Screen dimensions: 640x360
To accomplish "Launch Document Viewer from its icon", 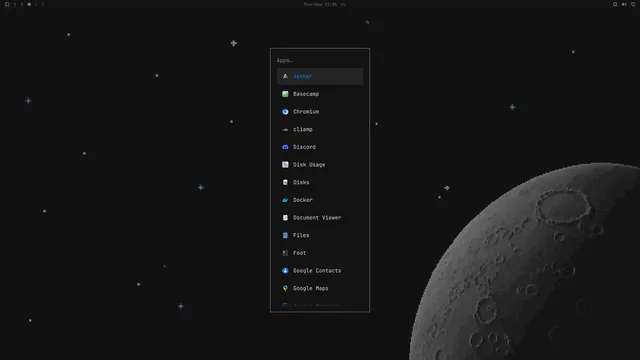I will (285, 218).
